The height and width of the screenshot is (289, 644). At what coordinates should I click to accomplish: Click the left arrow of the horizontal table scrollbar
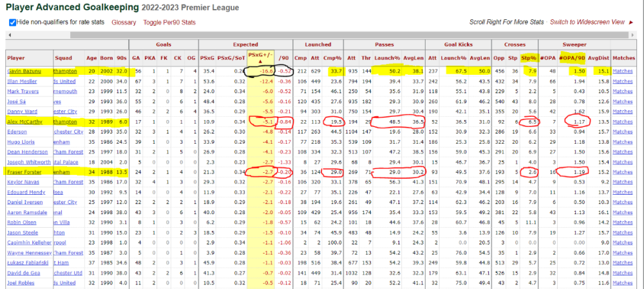(9, 35)
